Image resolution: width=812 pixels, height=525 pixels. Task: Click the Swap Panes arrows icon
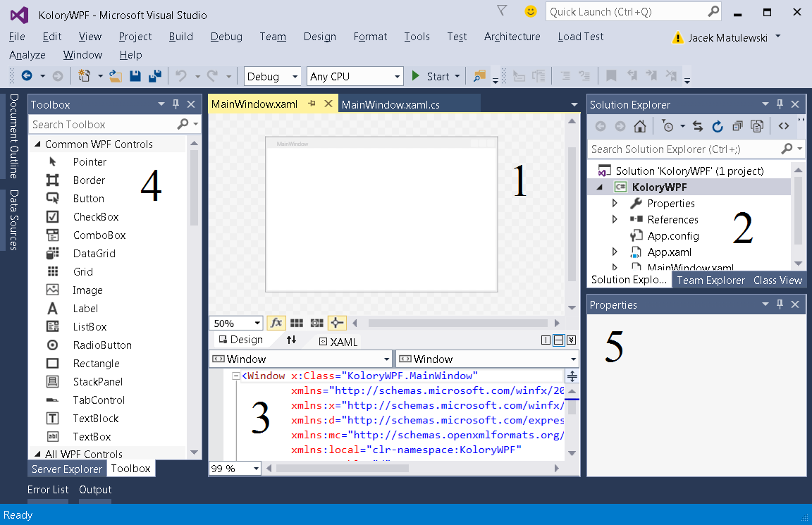[292, 340]
